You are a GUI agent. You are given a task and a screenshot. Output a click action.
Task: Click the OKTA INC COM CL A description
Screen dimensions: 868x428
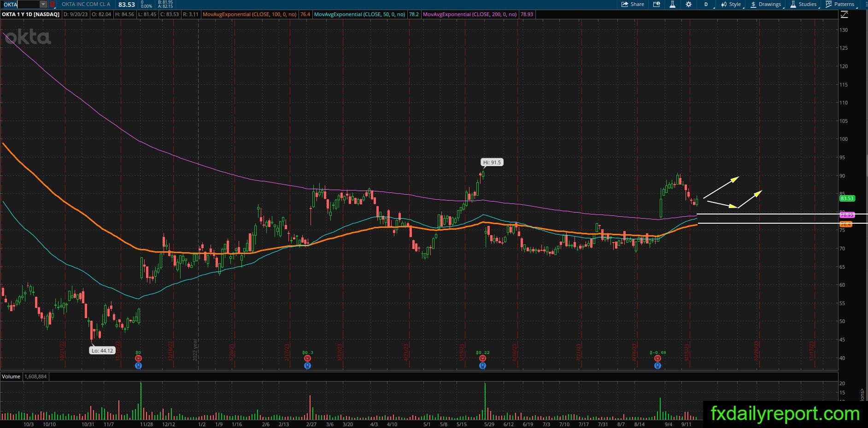click(86, 4)
